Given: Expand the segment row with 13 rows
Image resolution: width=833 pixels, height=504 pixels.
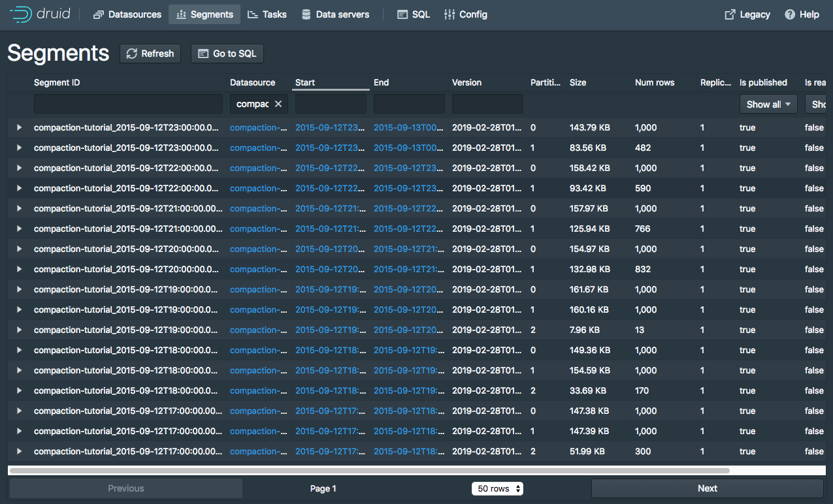Looking at the screenshot, I should [19, 330].
